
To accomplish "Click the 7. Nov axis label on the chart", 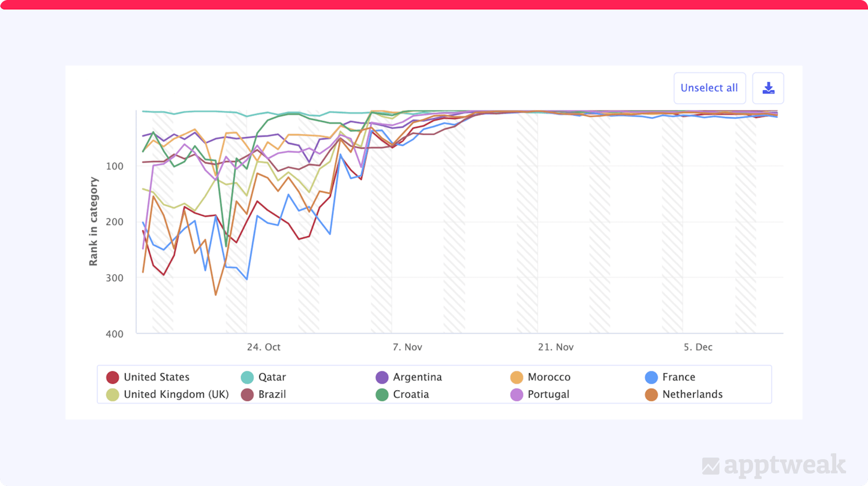I will pyautogui.click(x=407, y=347).
